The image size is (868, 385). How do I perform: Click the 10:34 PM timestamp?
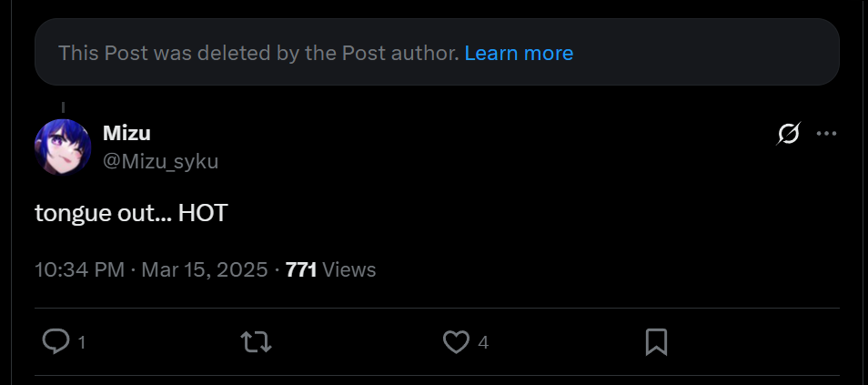[78, 269]
